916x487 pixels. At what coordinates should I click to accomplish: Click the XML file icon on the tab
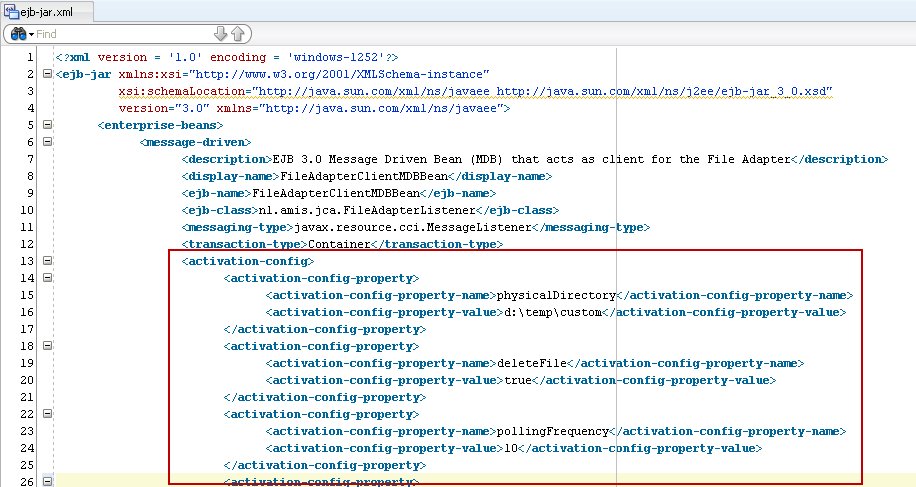point(12,12)
